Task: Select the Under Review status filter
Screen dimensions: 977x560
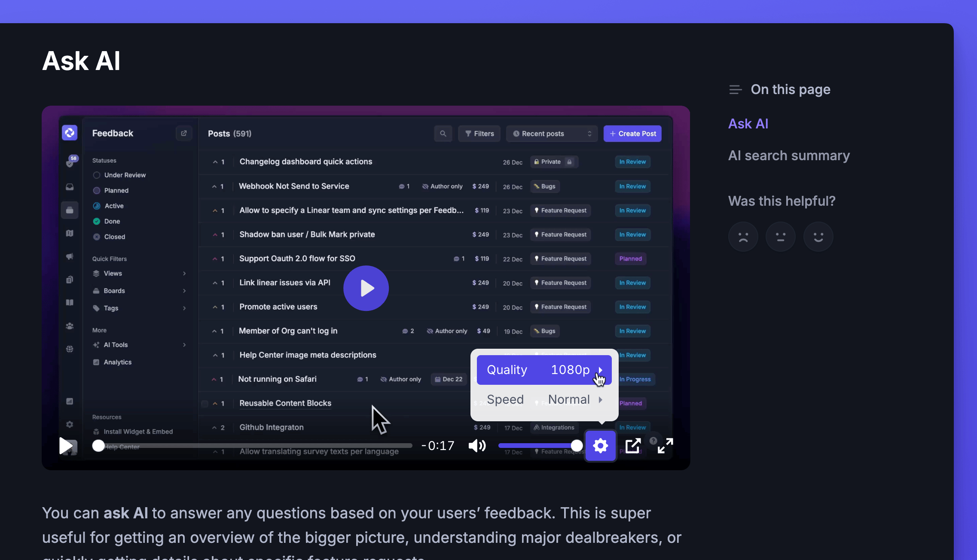Action: click(119, 175)
